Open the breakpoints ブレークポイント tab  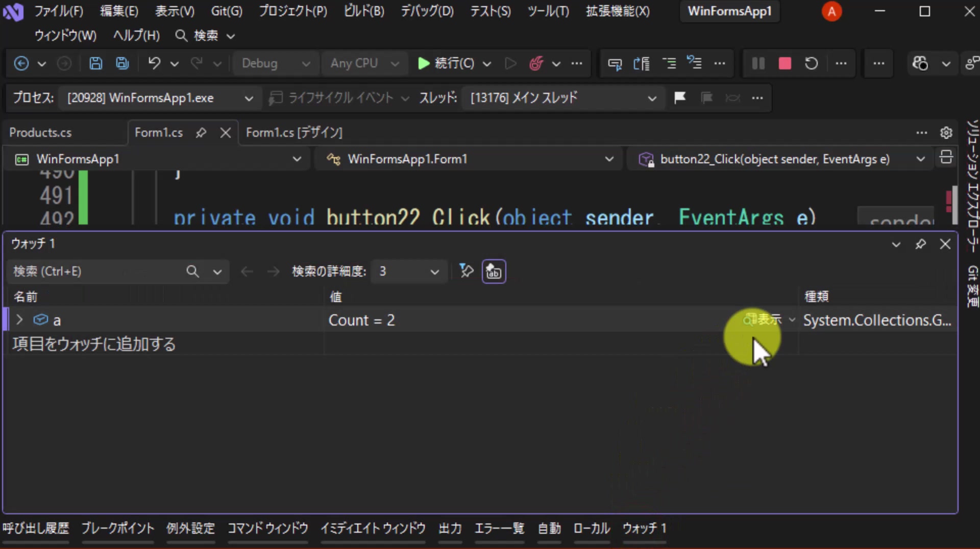pos(118,528)
